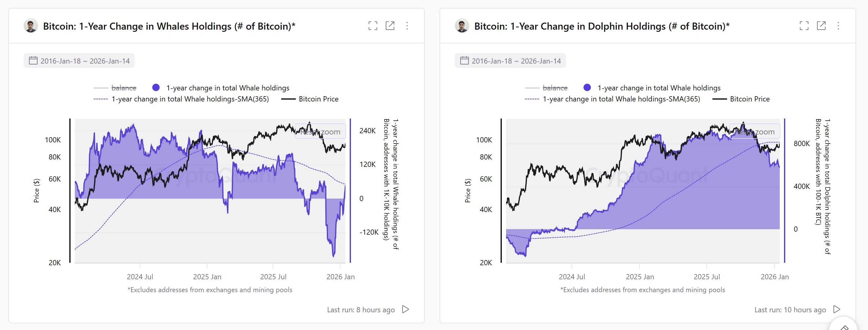Open the Whales chart in a new window
This screenshot has width=868, height=330.
[391, 26]
